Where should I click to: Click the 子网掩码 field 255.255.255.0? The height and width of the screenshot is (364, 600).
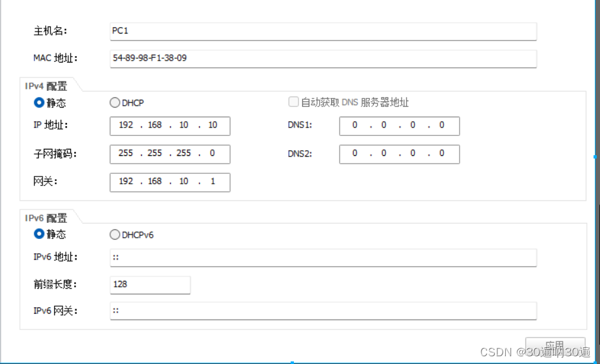(170, 154)
